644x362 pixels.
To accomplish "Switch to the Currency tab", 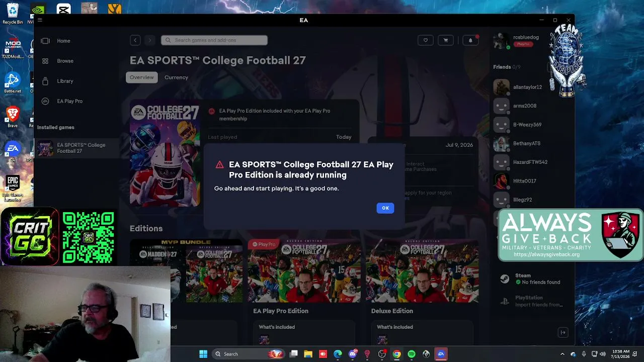I will point(176,77).
